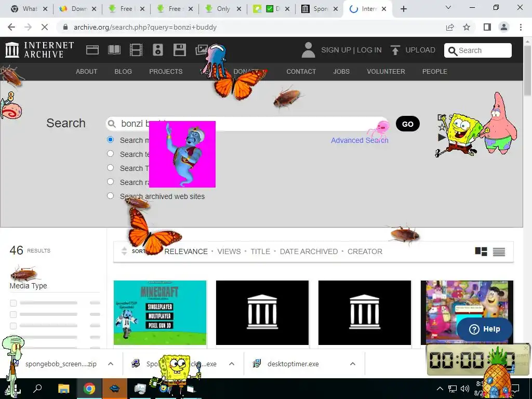Click the UPLOAD link
Image resolution: width=532 pixels, height=399 pixels.
(x=420, y=50)
